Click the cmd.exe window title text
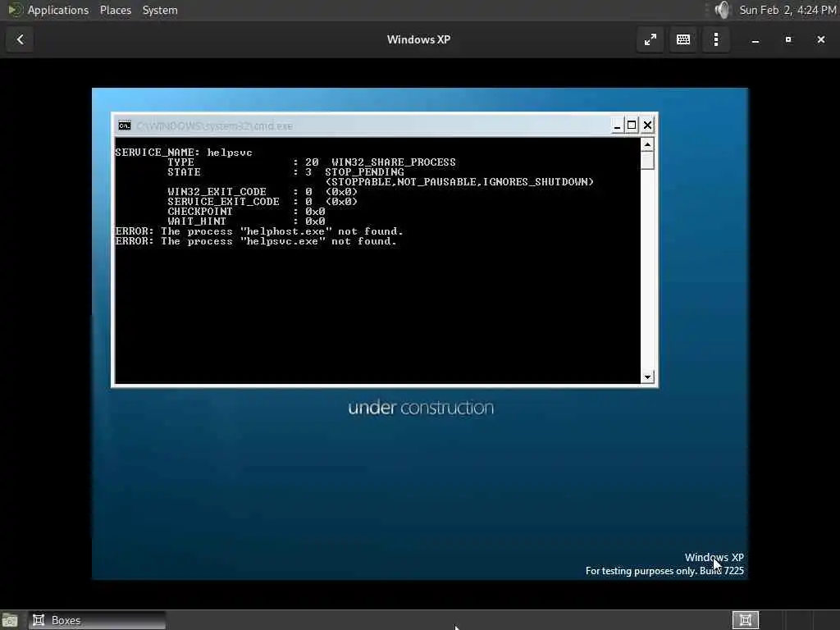Image resolution: width=840 pixels, height=630 pixels. (214, 126)
